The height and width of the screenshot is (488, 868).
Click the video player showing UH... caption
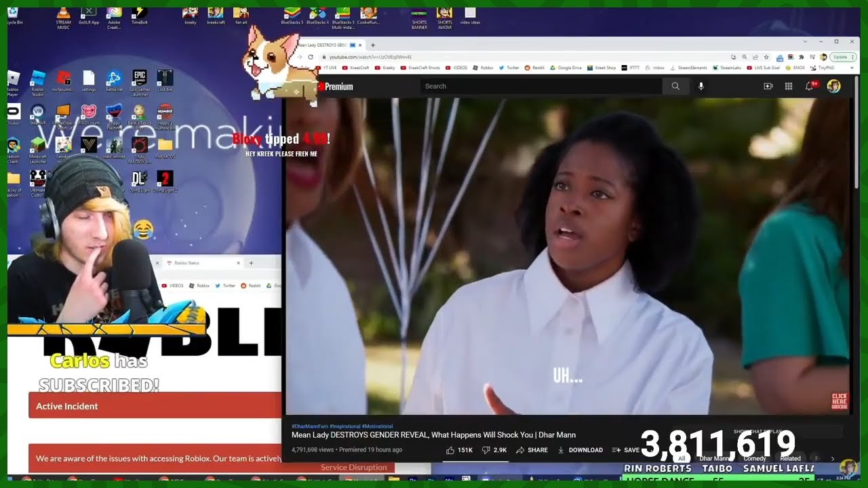coord(568,256)
